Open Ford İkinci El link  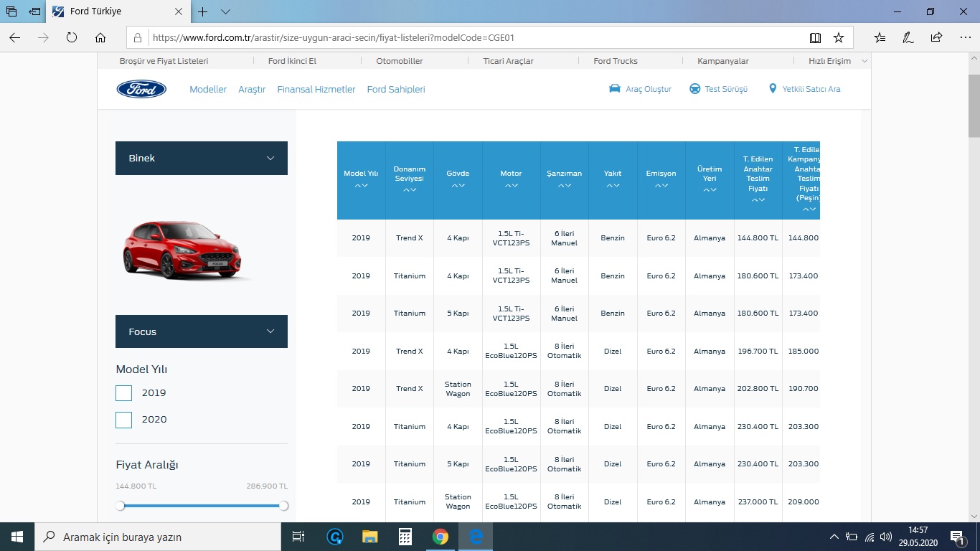click(x=292, y=61)
